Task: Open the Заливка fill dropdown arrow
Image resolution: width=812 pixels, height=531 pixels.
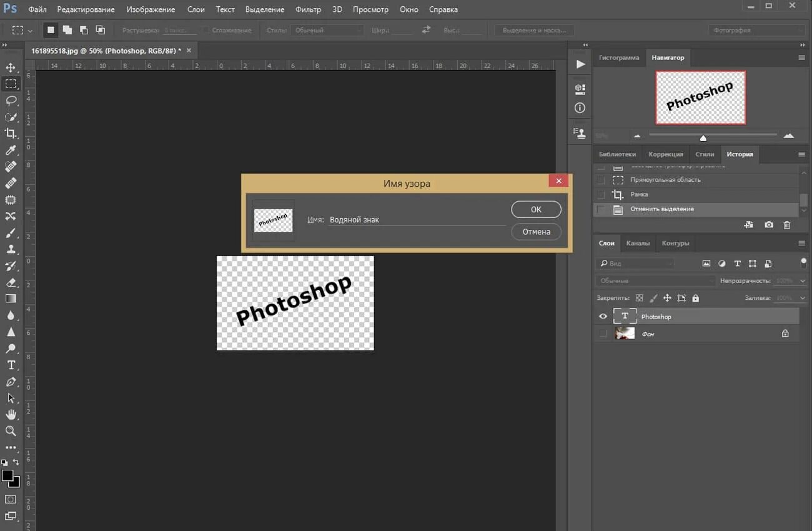Action: pyautogui.click(x=803, y=299)
